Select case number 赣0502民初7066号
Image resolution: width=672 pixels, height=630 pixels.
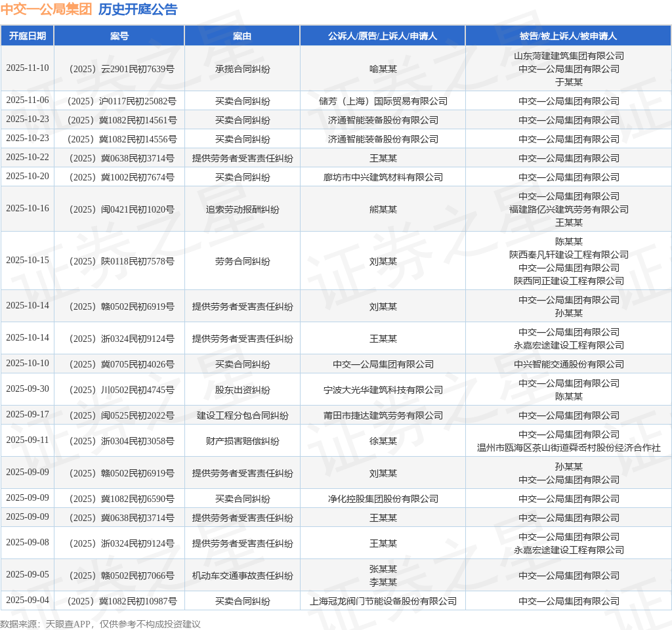(121, 576)
